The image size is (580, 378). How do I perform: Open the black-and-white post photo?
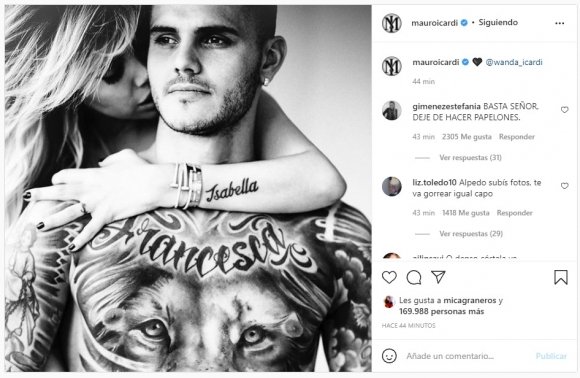pos(188,188)
